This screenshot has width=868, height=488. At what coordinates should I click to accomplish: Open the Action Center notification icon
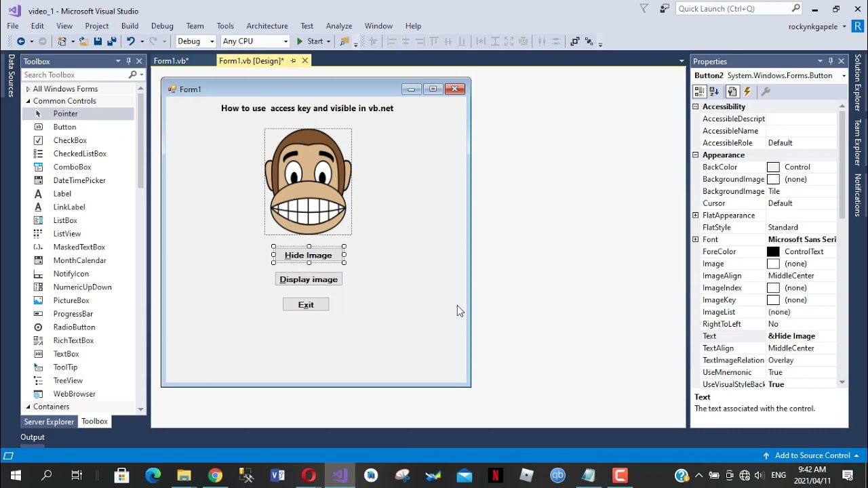[x=848, y=475]
